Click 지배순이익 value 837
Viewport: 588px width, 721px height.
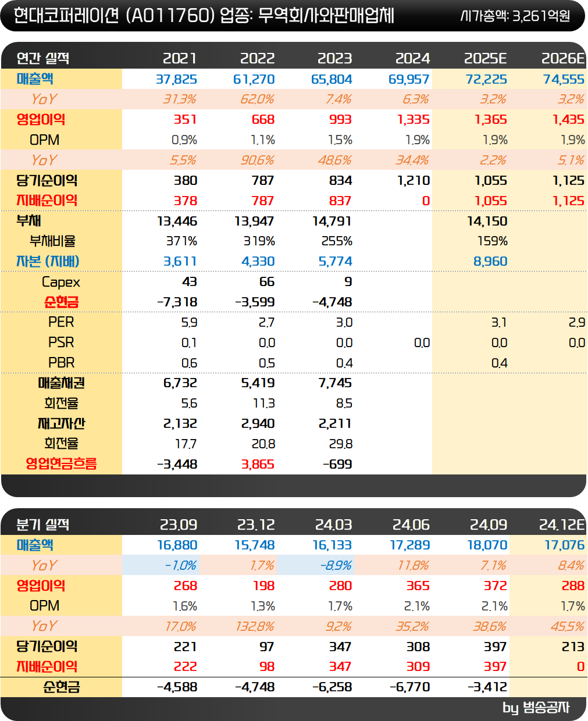pyautogui.click(x=340, y=201)
